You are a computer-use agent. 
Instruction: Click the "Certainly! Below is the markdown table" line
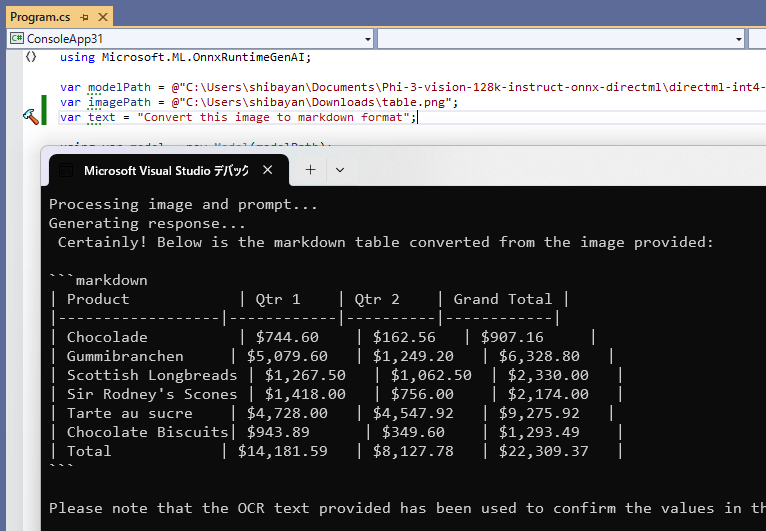(x=385, y=242)
